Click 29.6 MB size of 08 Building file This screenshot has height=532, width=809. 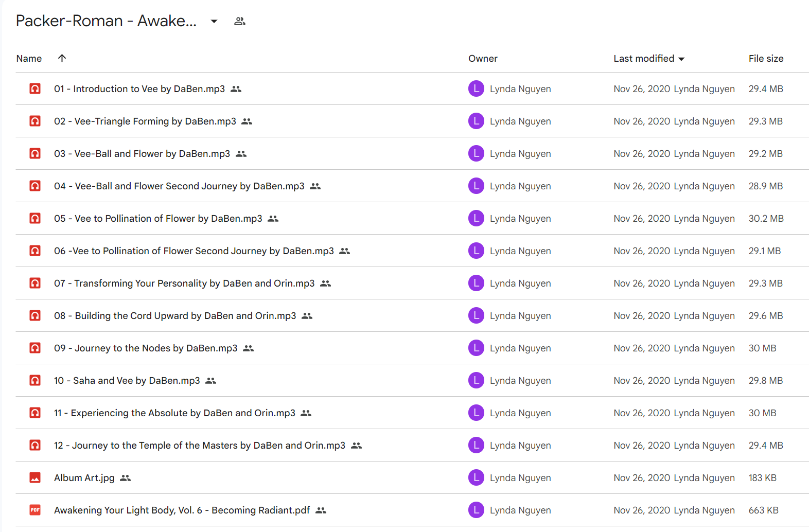pos(766,316)
